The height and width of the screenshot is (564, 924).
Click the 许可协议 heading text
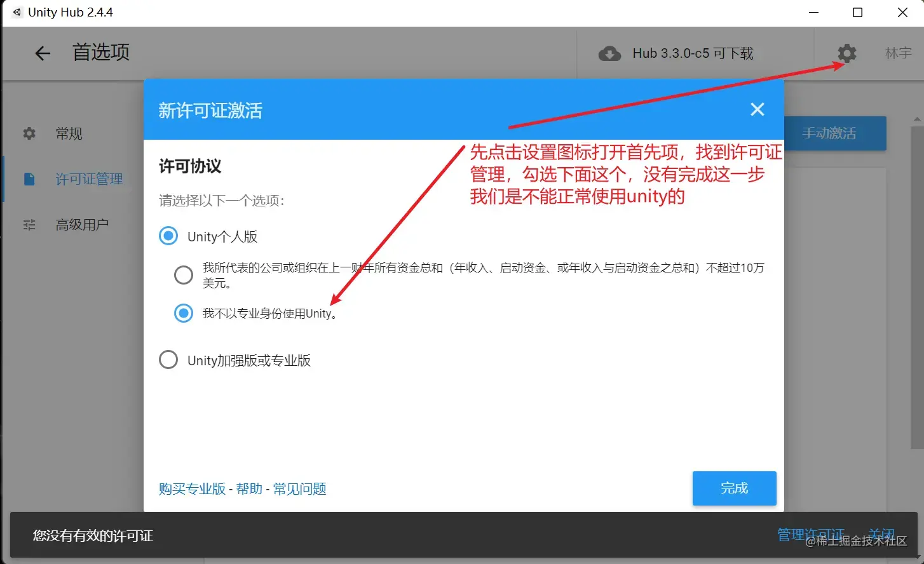pos(190,166)
